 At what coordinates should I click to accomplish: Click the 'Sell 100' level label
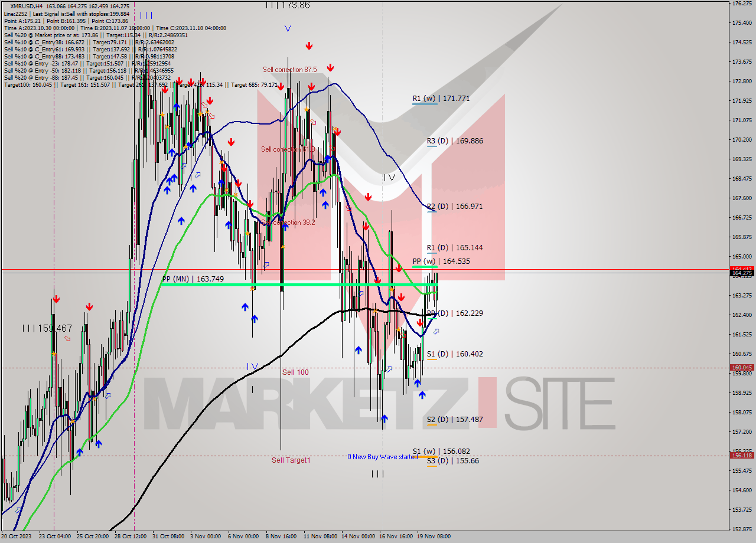[295, 372]
